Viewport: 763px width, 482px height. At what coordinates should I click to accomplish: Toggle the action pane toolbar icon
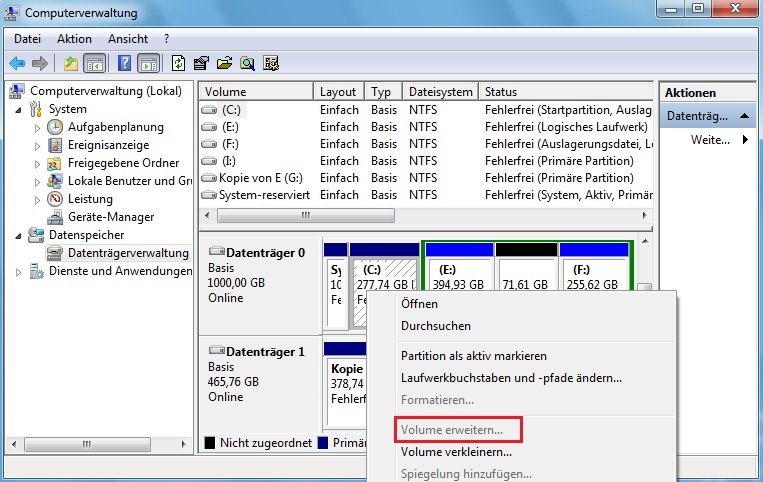148,63
